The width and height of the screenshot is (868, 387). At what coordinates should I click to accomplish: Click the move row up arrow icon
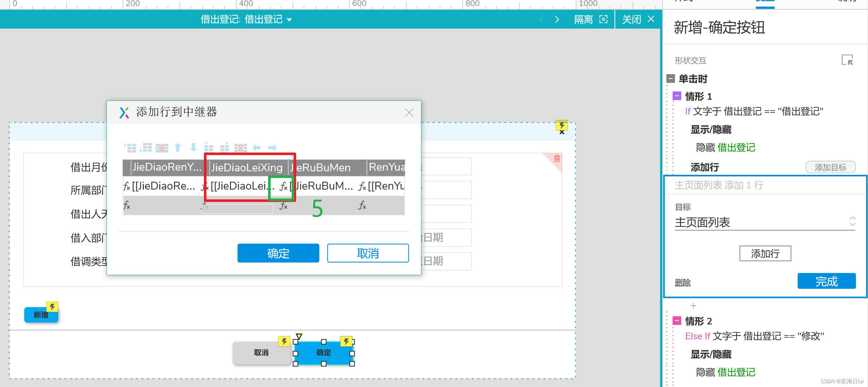(177, 147)
